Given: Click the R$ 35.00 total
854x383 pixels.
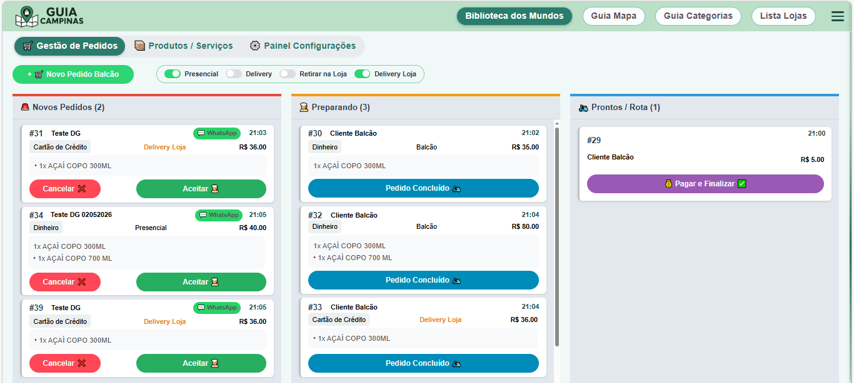Looking at the screenshot, I should click(x=525, y=147).
